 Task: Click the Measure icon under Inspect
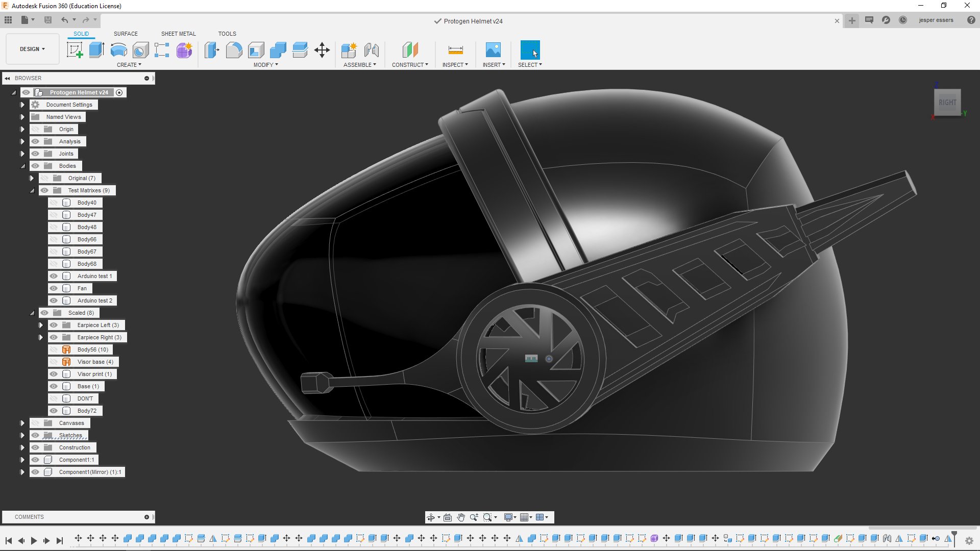pyautogui.click(x=455, y=50)
